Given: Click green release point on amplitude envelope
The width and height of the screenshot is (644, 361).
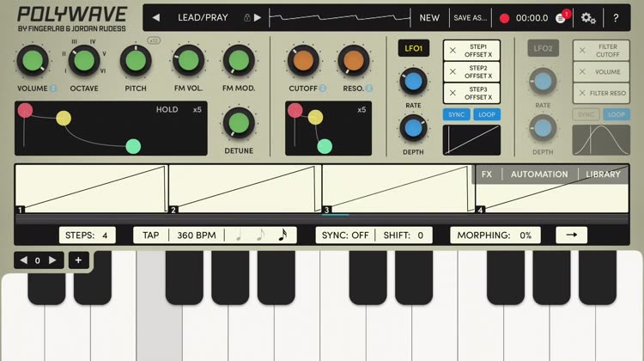Looking at the screenshot, I should tap(133, 146).
